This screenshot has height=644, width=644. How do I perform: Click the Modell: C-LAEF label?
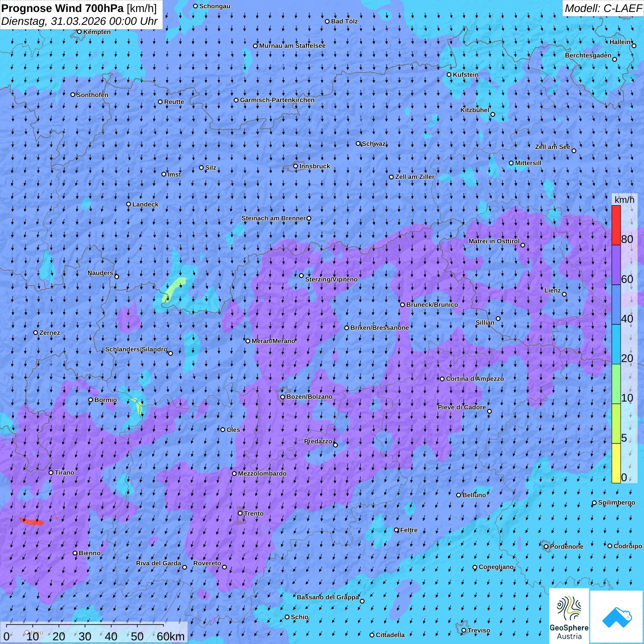point(603,8)
